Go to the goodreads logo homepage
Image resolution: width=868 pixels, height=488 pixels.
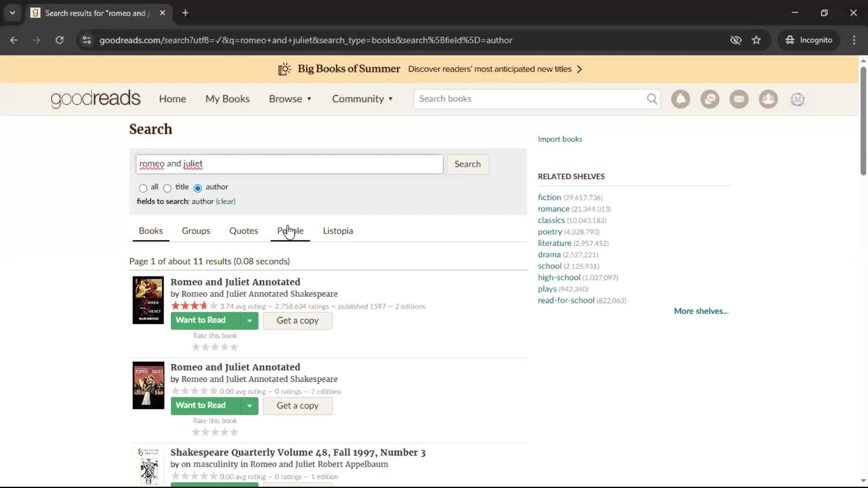pyautogui.click(x=96, y=99)
